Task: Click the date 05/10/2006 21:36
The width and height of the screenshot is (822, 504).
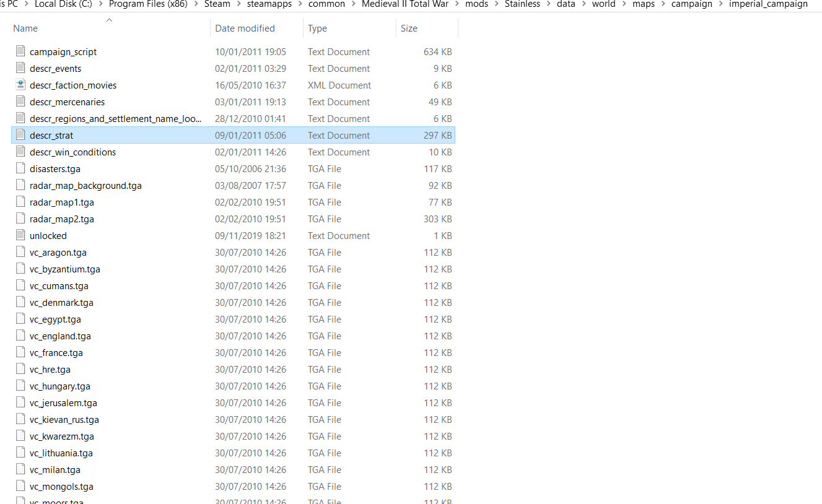Action: point(250,168)
